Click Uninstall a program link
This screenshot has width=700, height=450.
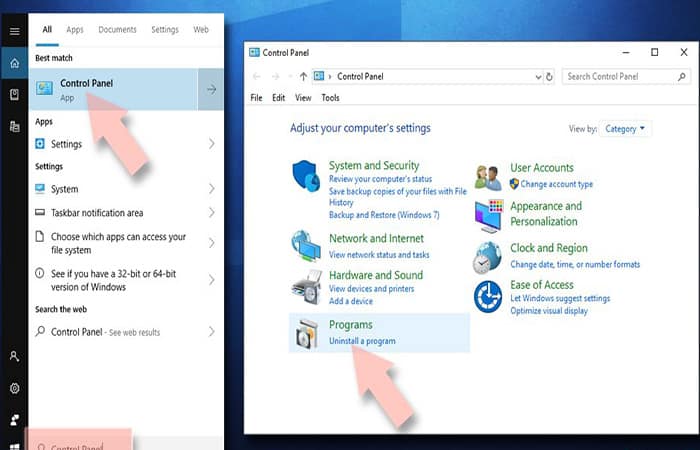(362, 341)
